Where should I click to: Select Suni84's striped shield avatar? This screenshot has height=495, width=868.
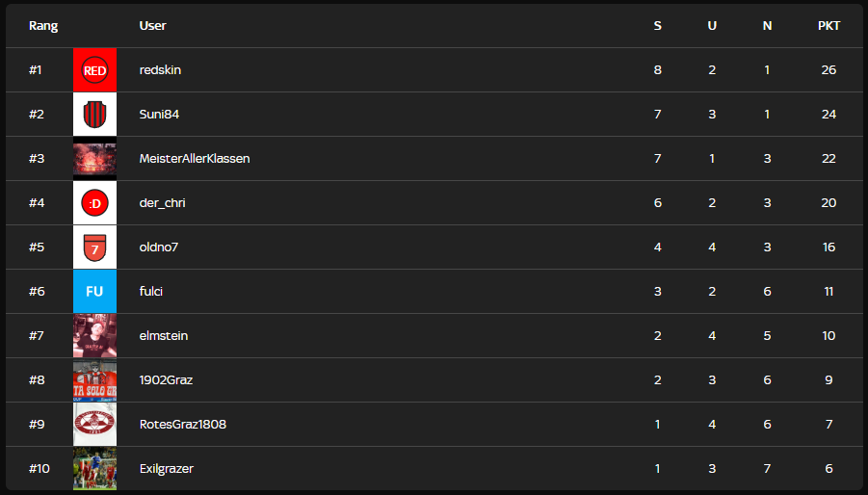pyautogui.click(x=94, y=115)
